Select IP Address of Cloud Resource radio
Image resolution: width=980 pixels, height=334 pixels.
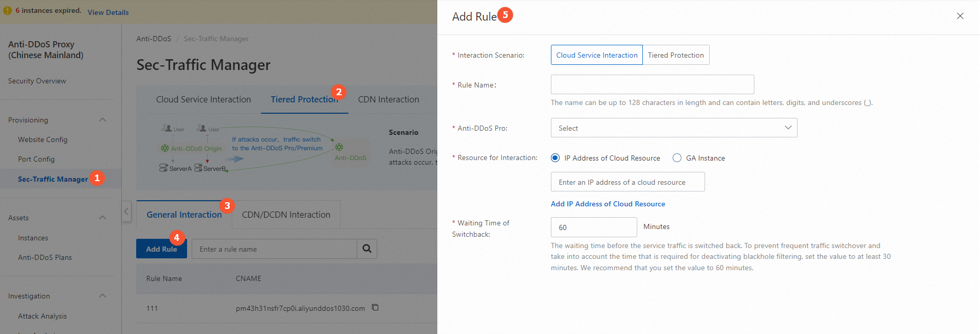556,158
